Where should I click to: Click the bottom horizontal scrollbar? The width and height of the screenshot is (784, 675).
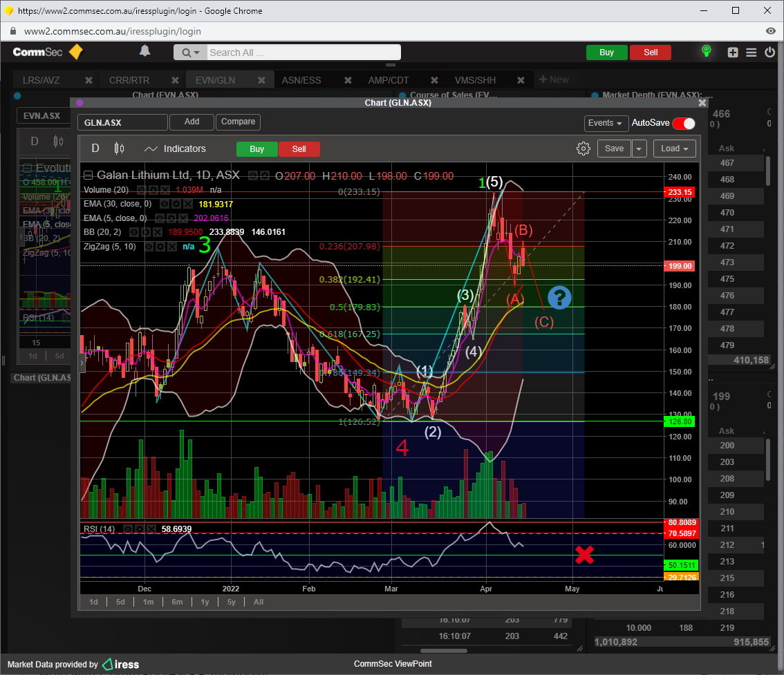444,651
